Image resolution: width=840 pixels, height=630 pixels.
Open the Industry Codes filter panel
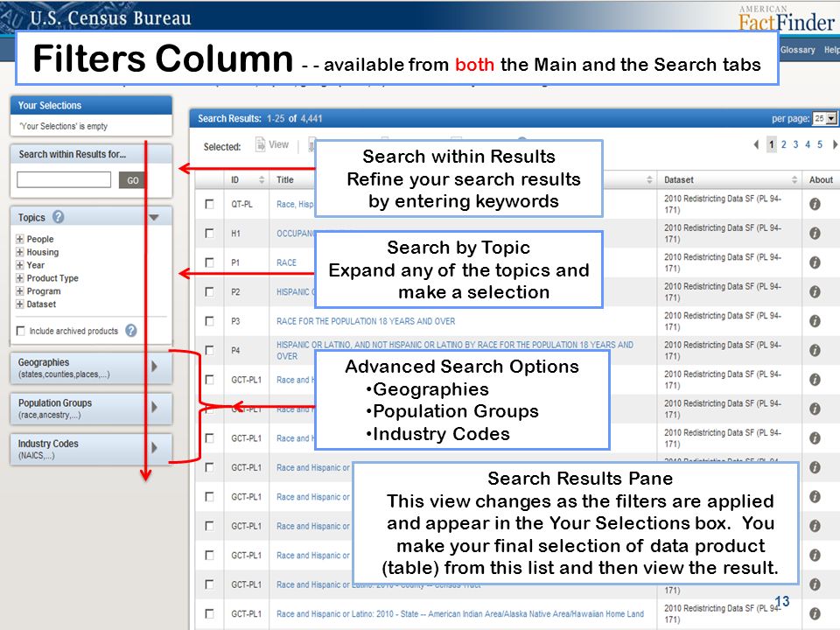[91, 449]
